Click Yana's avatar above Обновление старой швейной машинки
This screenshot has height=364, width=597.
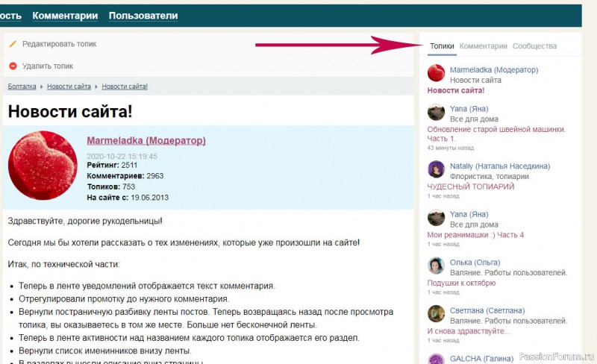point(436,113)
